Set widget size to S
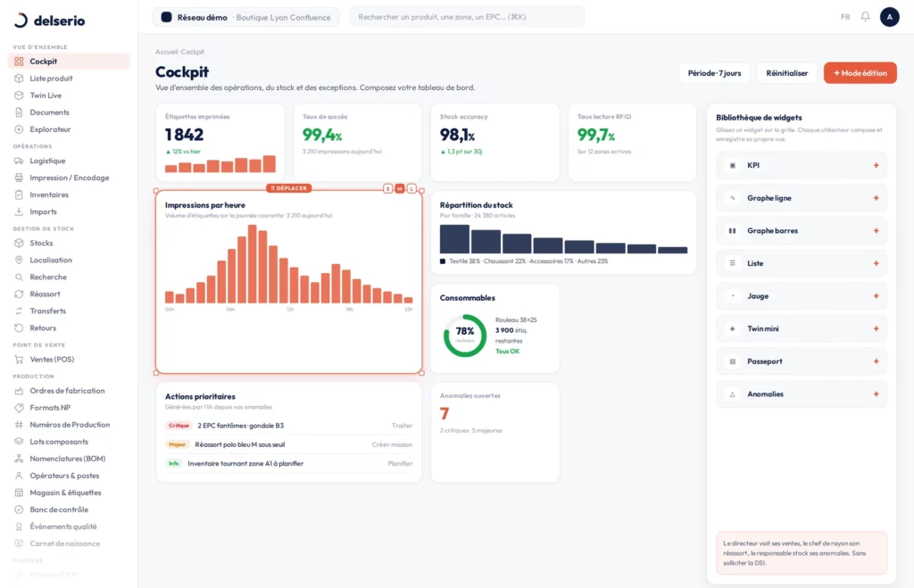914x588 pixels. [x=387, y=188]
